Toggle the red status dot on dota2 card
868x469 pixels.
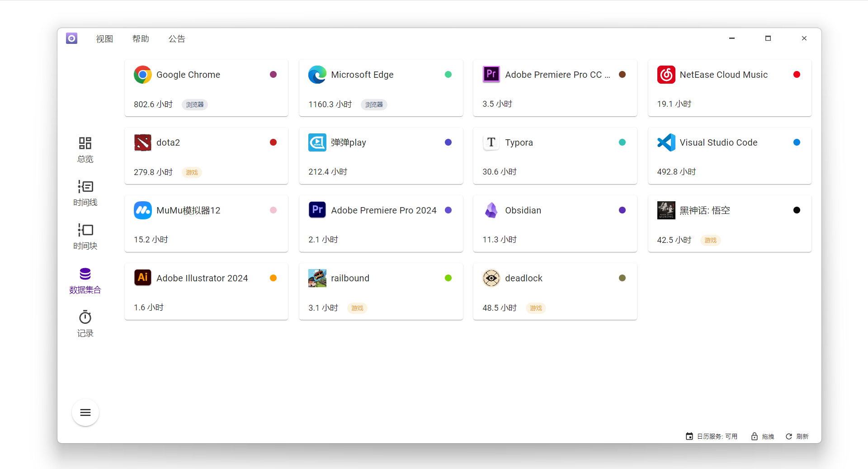pyautogui.click(x=273, y=142)
